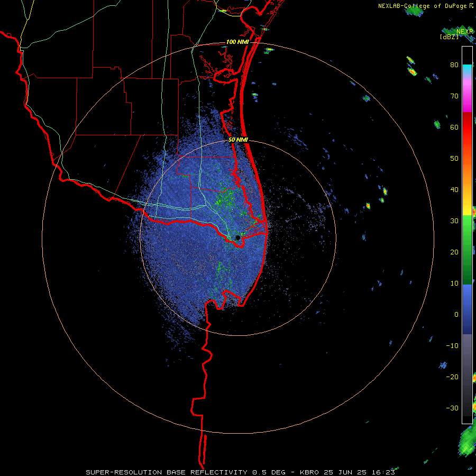
Task: Click the 20 value on the dBZ scale
Action: (x=454, y=252)
